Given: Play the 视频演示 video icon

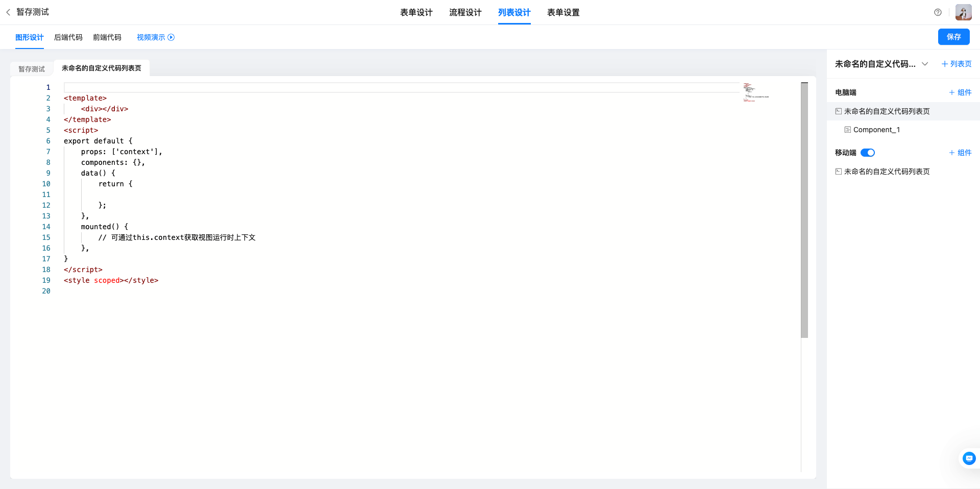Looking at the screenshot, I should coord(171,37).
